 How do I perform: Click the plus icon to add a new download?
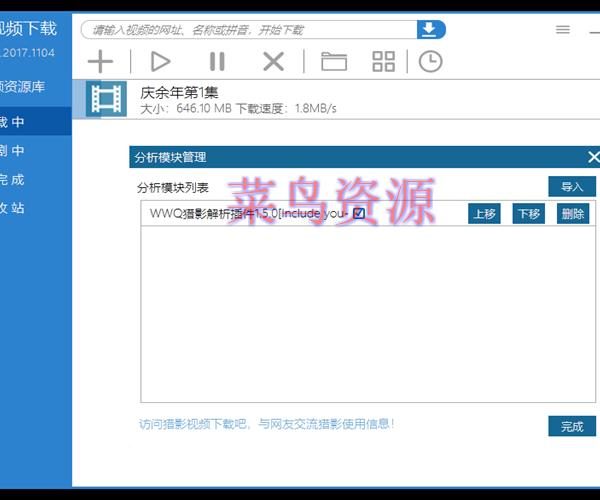click(100, 62)
